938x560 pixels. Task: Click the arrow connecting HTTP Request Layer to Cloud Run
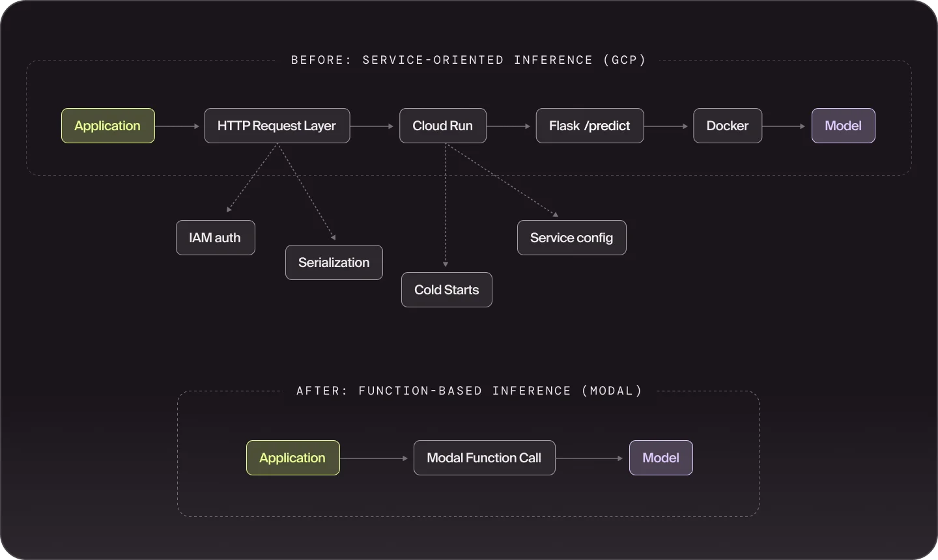tap(374, 126)
